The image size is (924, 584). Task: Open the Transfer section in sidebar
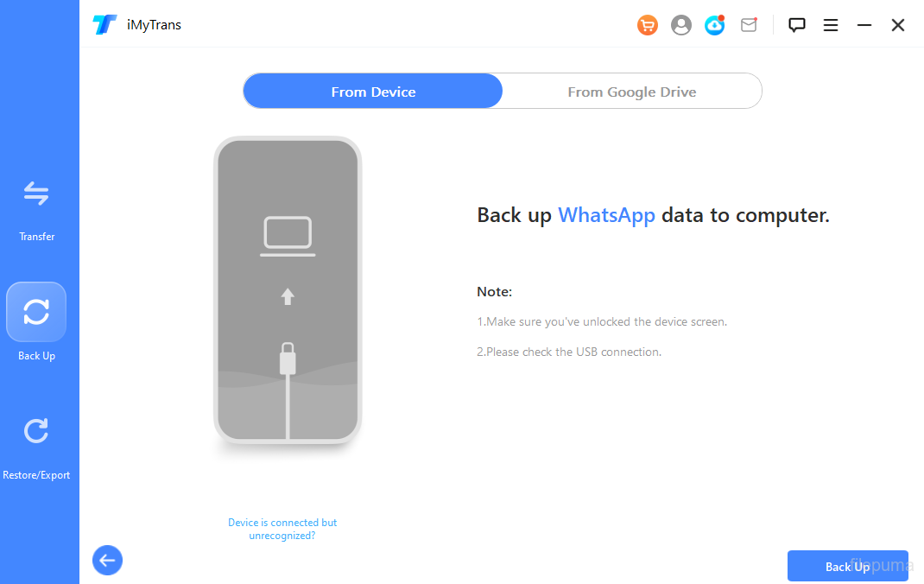[36, 209]
